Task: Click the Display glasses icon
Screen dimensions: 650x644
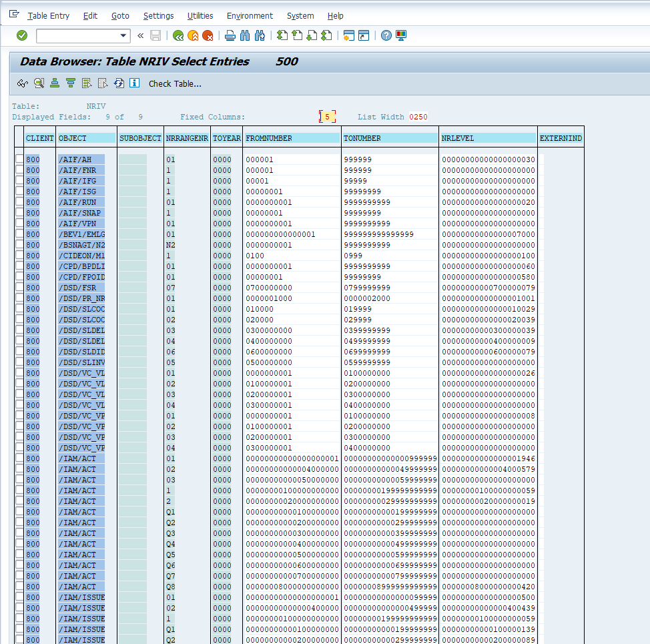Action: click(23, 83)
